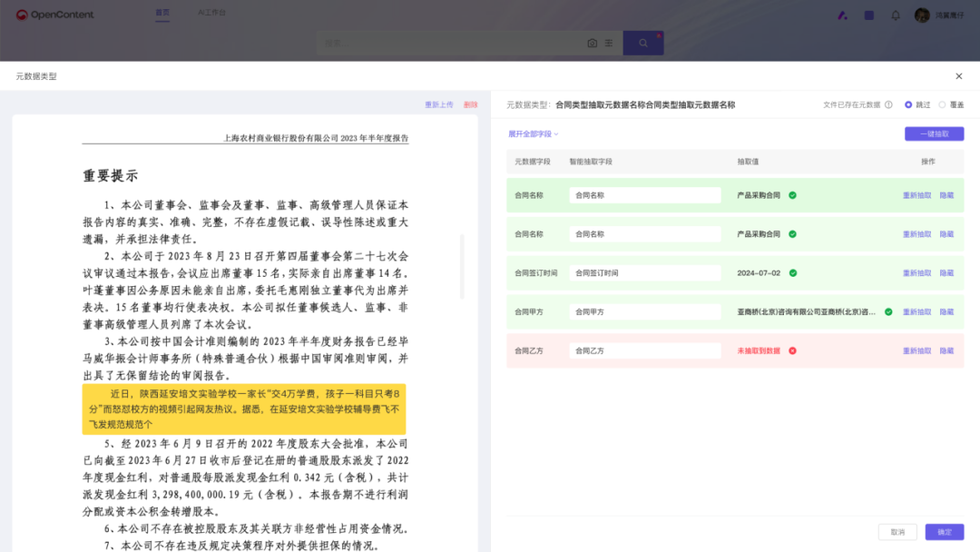Click the extracted value 2024-07-02

[758, 273]
